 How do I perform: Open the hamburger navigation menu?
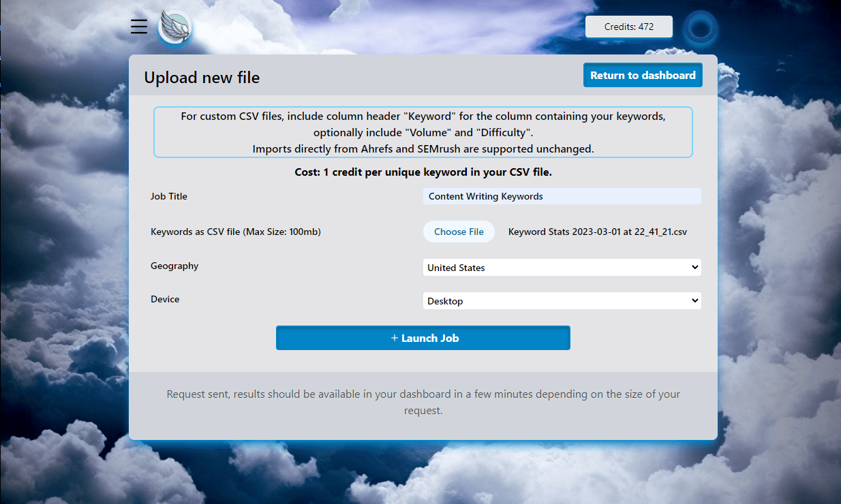coord(139,27)
